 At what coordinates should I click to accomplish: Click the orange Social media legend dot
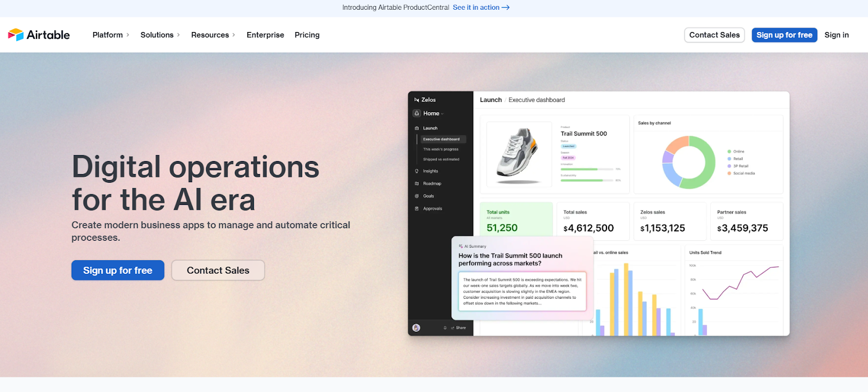point(729,173)
